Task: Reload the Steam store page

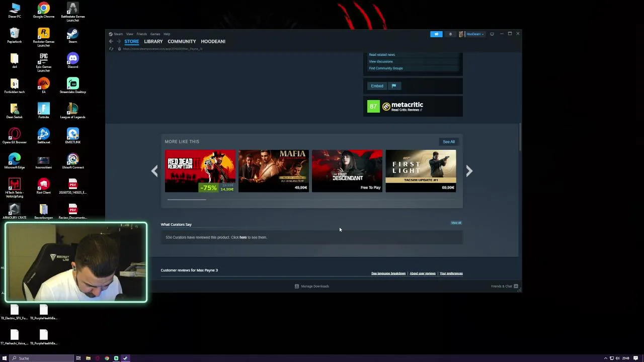Action: (x=111, y=49)
